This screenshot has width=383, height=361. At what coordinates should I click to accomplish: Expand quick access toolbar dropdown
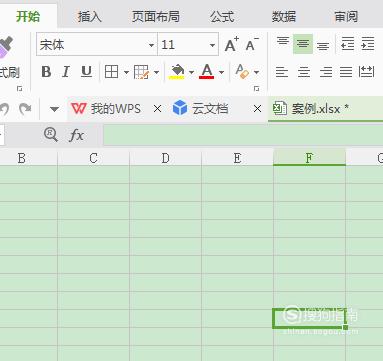tap(54, 109)
